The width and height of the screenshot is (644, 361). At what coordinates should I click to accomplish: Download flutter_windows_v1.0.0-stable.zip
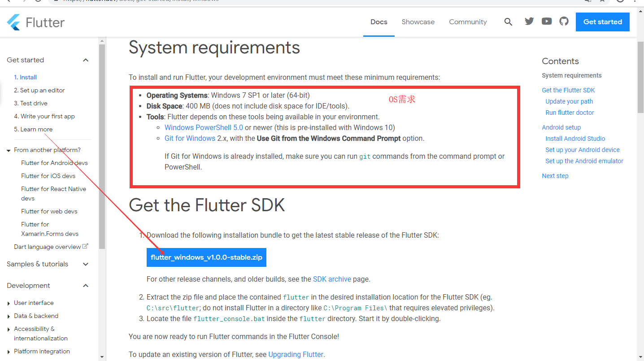click(x=206, y=257)
